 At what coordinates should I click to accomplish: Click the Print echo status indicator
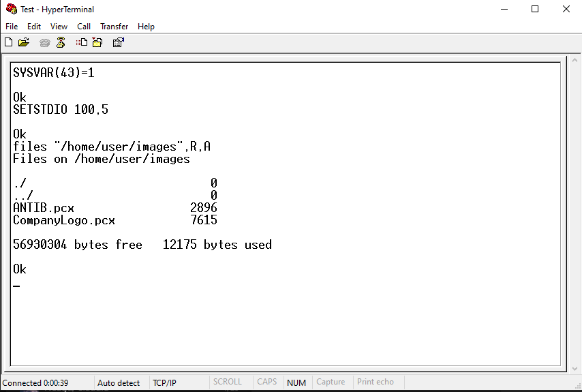point(376,382)
